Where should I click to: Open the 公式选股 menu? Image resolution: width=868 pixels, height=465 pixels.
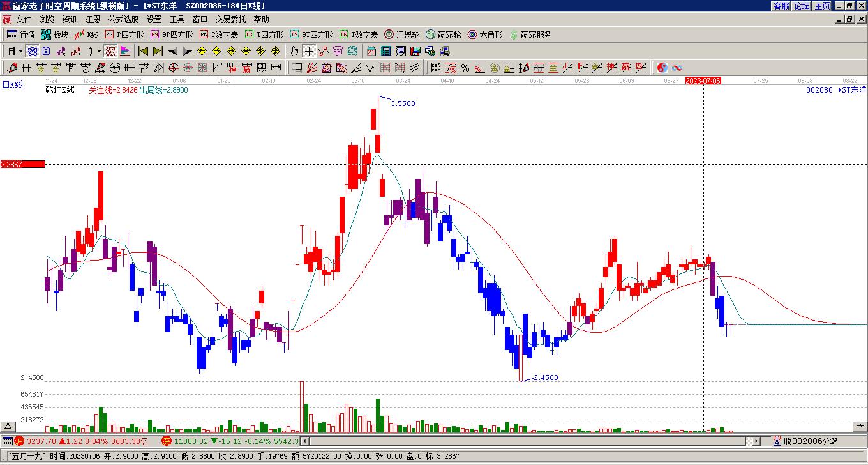click(x=123, y=20)
